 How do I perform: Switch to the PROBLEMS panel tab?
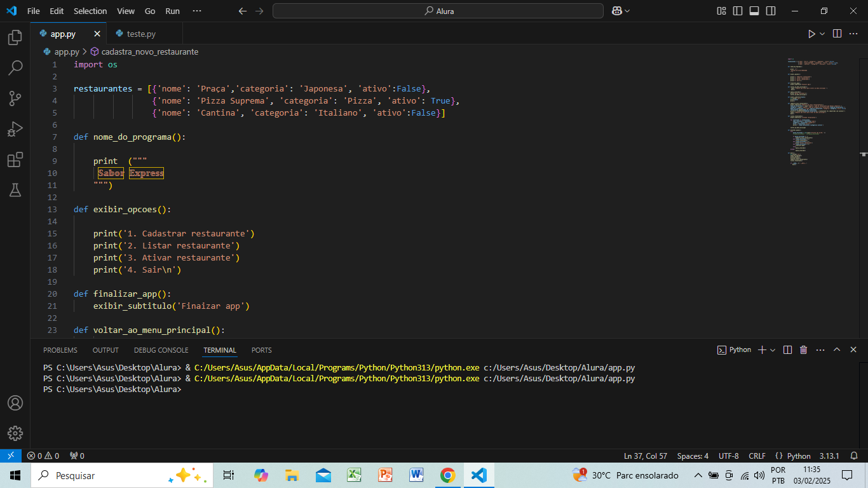60,350
